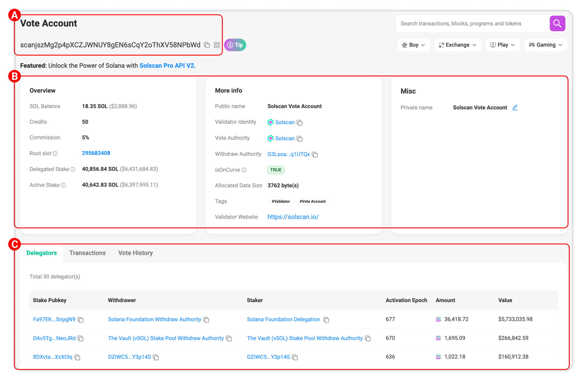Image resolution: width=588 pixels, height=382 pixels.
Task: Open validator website https://solscan.io/
Action: click(x=293, y=217)
